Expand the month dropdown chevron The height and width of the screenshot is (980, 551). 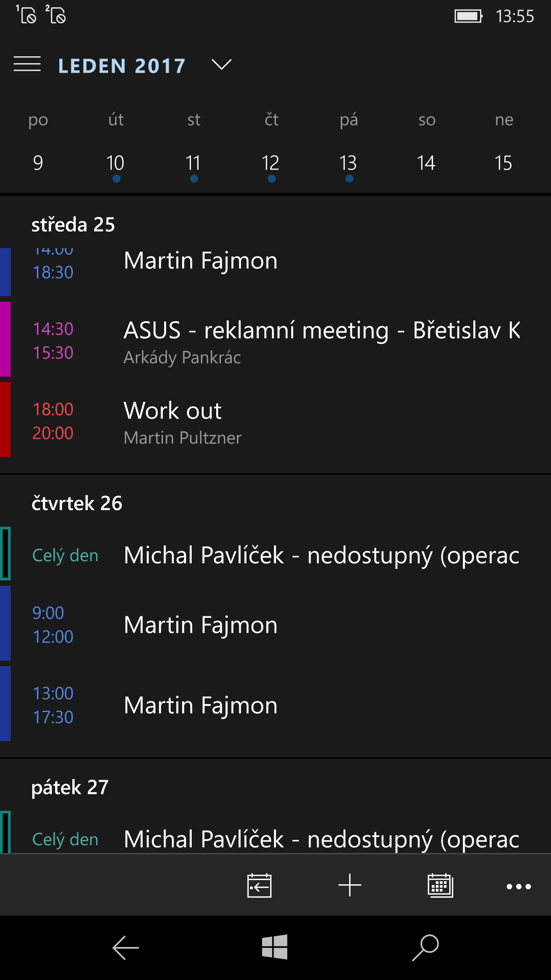(x=222, y=65)
